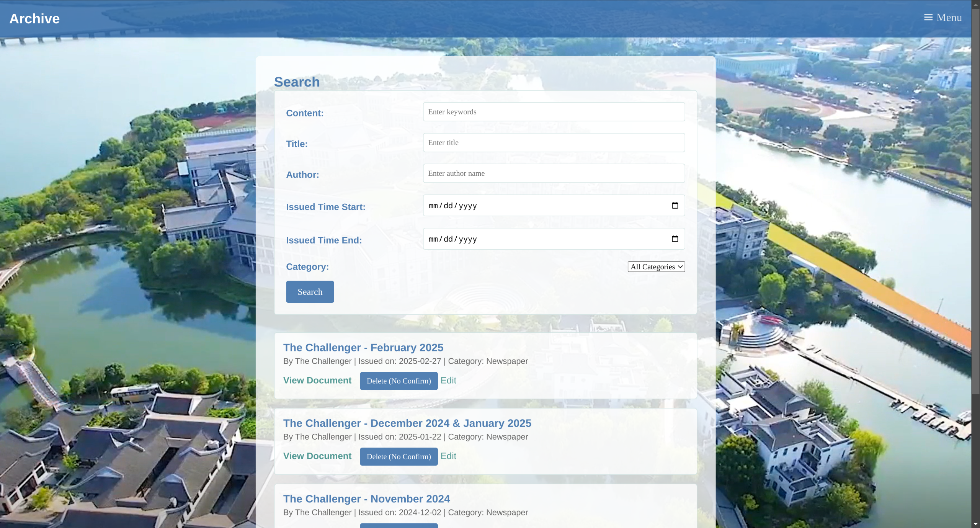Delete the February 2025 Challenger entry
980x528 pixels.
pos(399,381)
